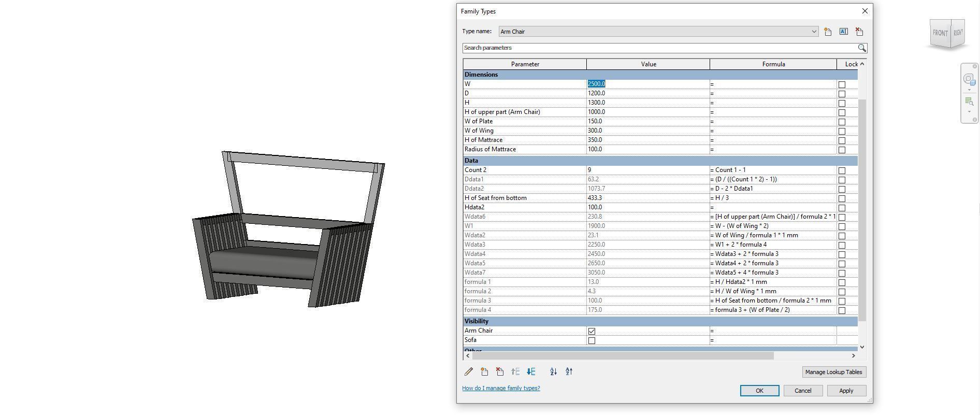Viewport: 980px width, 415px height.
Task: Click the Formula column header
Action: click(773, 64)
